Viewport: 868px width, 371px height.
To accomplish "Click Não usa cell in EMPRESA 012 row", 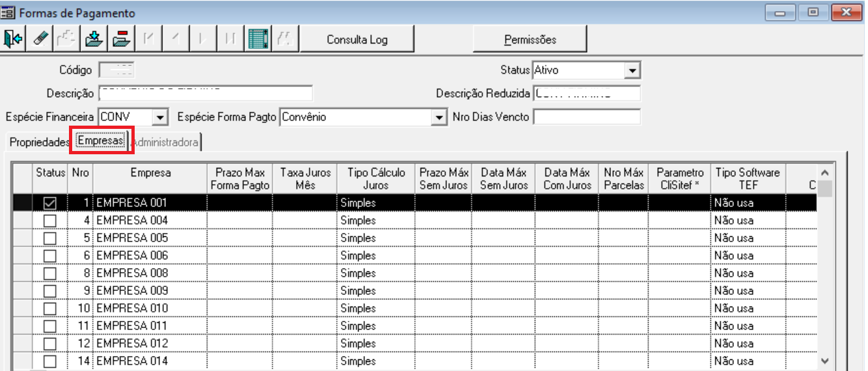I will [x=748, y=344].
